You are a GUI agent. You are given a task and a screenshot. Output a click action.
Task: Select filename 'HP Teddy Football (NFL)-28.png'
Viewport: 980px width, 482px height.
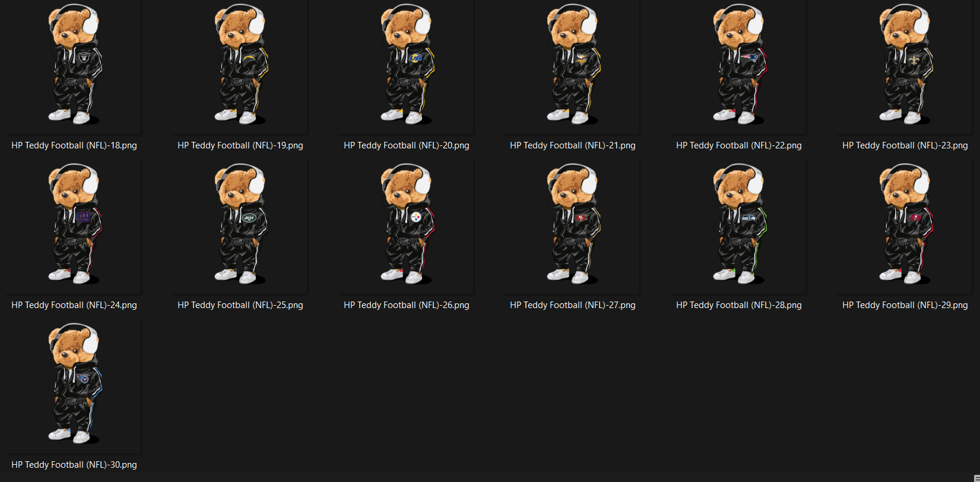739,305
